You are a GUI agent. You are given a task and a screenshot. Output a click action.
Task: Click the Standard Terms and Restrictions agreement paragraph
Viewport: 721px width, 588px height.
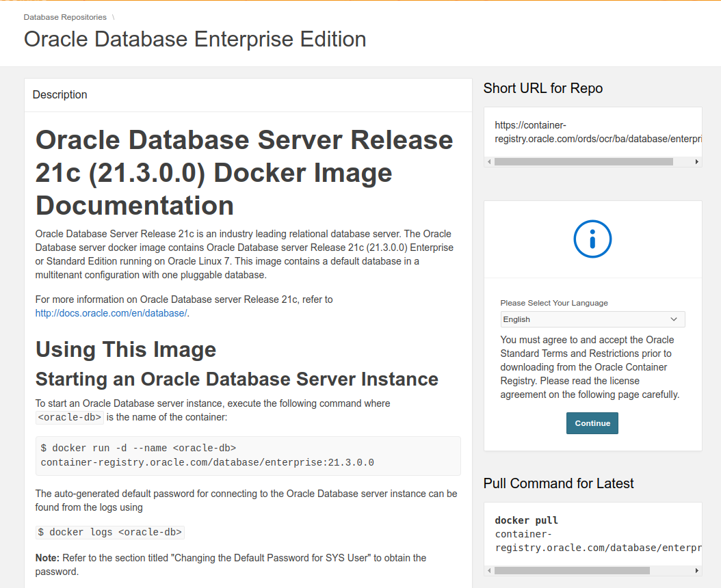590,367
